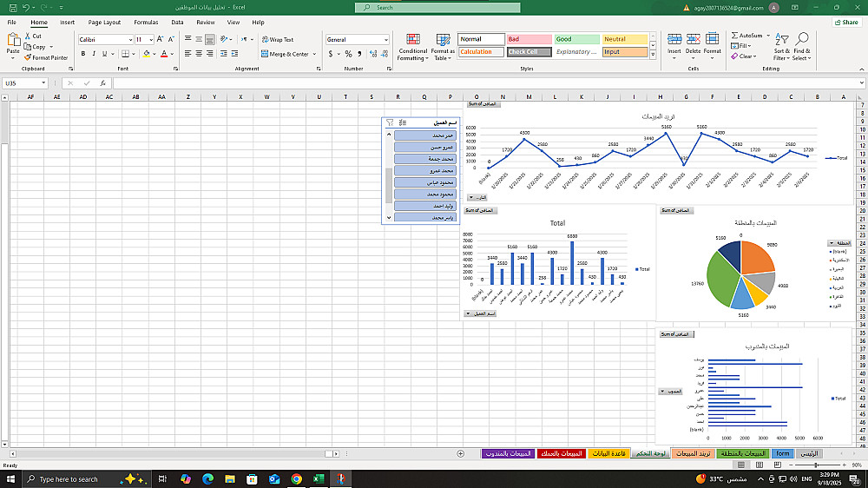Viewport: 868px width, 488px height.
Task: Switch to the form sheet tab
Action: (x=783, y=453)
